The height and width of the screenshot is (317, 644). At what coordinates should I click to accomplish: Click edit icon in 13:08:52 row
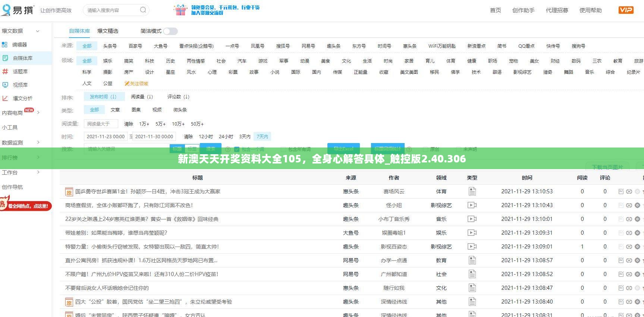(621, 274)
